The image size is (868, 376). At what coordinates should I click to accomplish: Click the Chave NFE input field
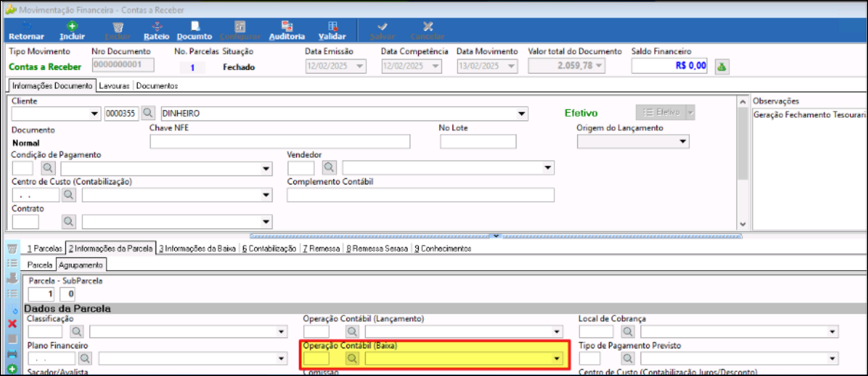point(280,141)
